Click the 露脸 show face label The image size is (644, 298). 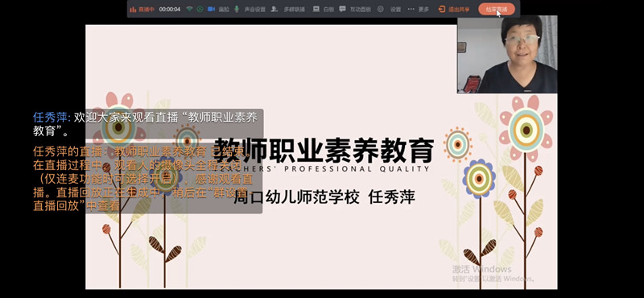224,10
